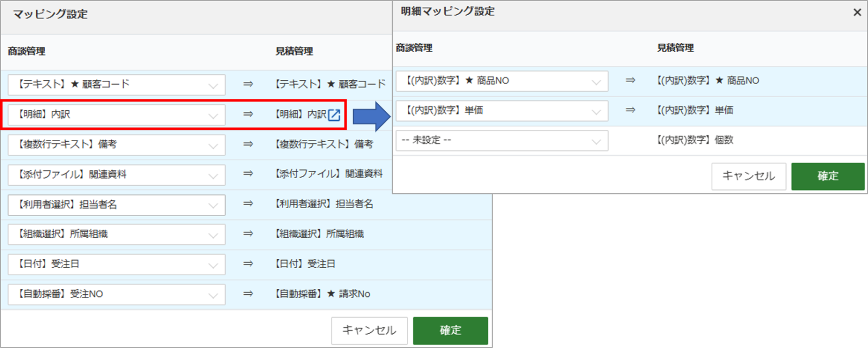This screenshot has height=348, width=868.
Task: Expand the 【日付】受注日 dropdown
Action: coord(117,264)
